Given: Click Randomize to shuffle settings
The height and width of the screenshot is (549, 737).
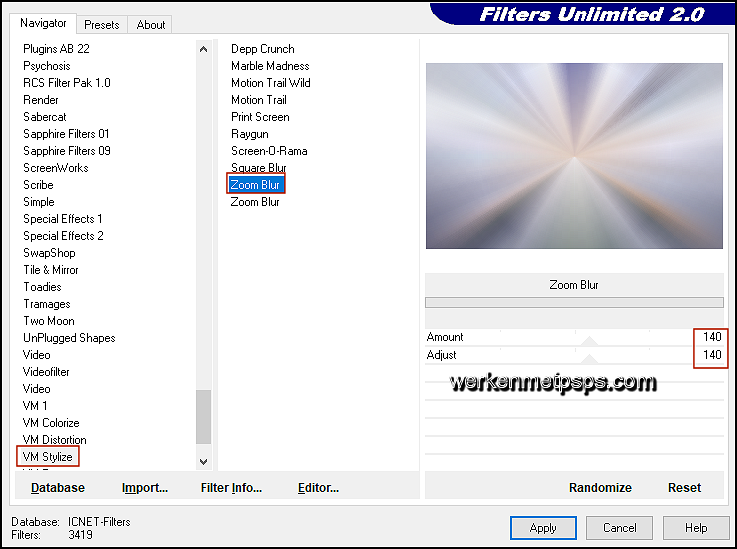Looking at the screenshot, I should [x=600, y=487].
